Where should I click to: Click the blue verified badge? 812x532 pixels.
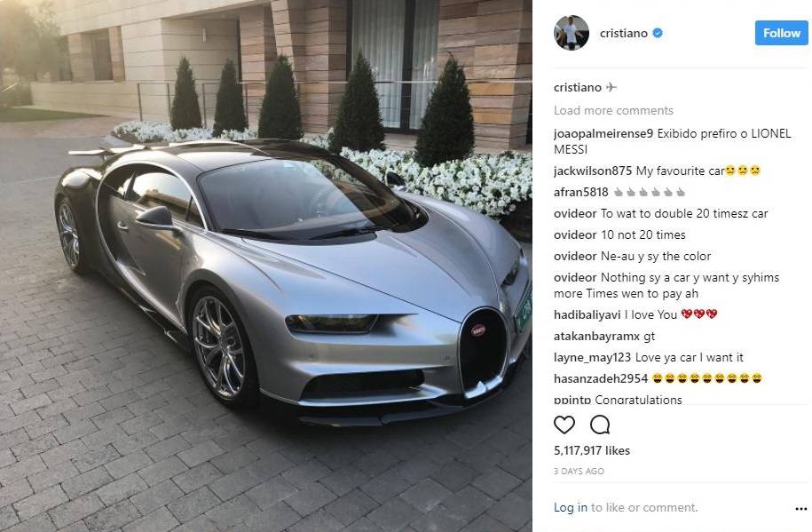[658, 33]
